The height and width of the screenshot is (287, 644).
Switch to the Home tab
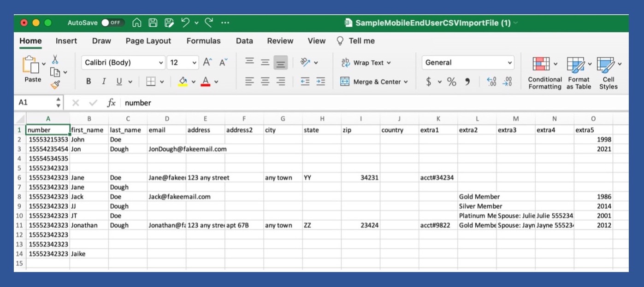pyautogui.click(x=30, y=41)
